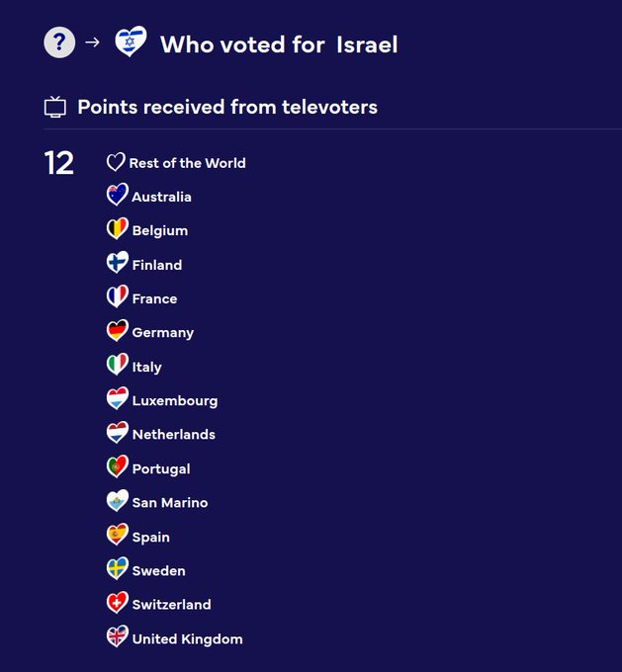Click the question mark help icon
This screenshot has height=672, width=622.
[59, 42]
